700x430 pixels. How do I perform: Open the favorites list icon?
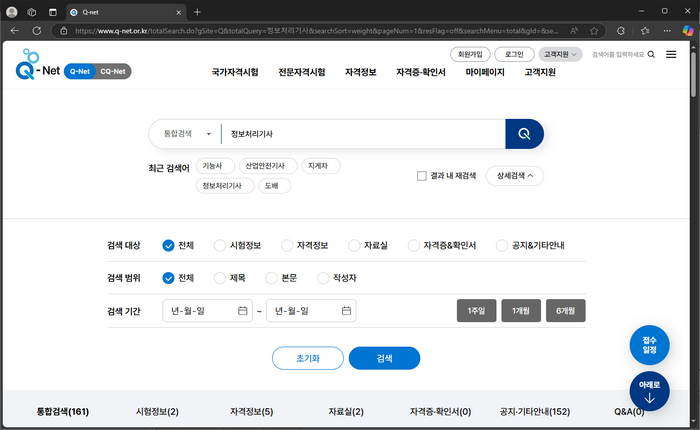645,31
